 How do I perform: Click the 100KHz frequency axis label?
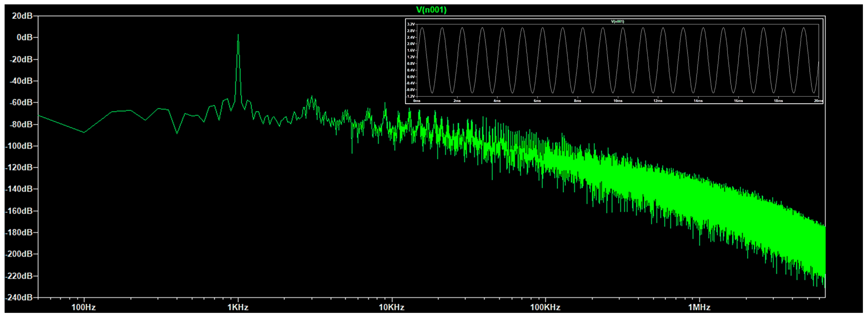tap(545, 307)
